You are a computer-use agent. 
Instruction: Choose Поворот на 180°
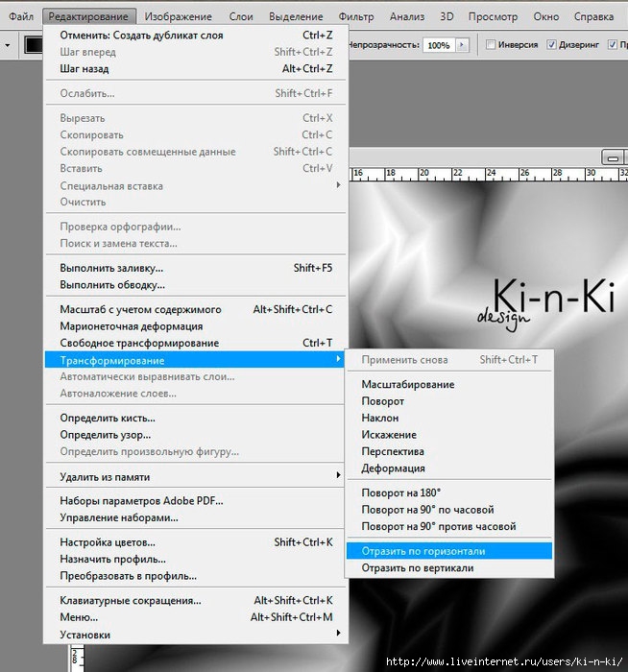[449, 492]
